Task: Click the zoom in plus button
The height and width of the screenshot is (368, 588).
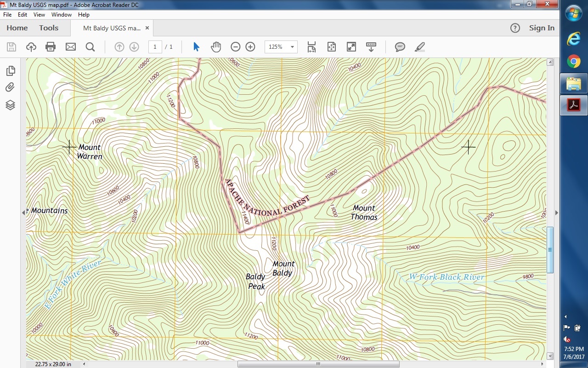Action: pos(250,47)
